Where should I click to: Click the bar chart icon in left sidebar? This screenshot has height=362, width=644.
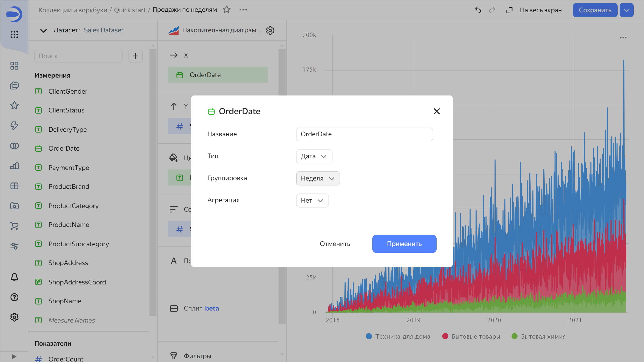(x=14, y=166)
